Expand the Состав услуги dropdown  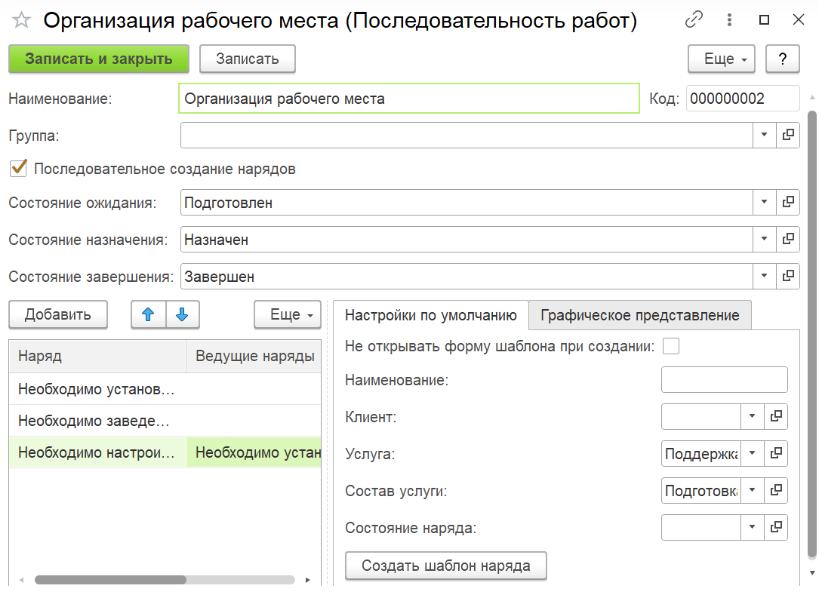[752, 490]
